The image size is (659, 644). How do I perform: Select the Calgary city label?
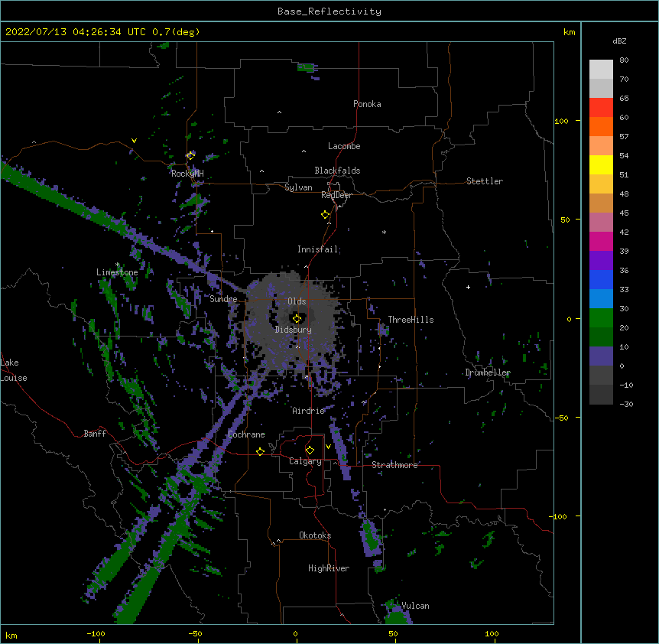pyautogui.click(x=305, y=461)
